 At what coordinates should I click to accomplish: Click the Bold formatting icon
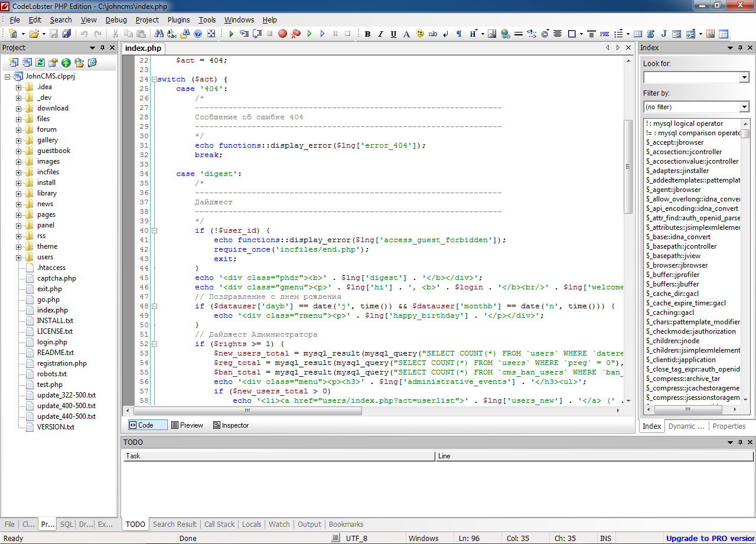[x=367, y=34]
